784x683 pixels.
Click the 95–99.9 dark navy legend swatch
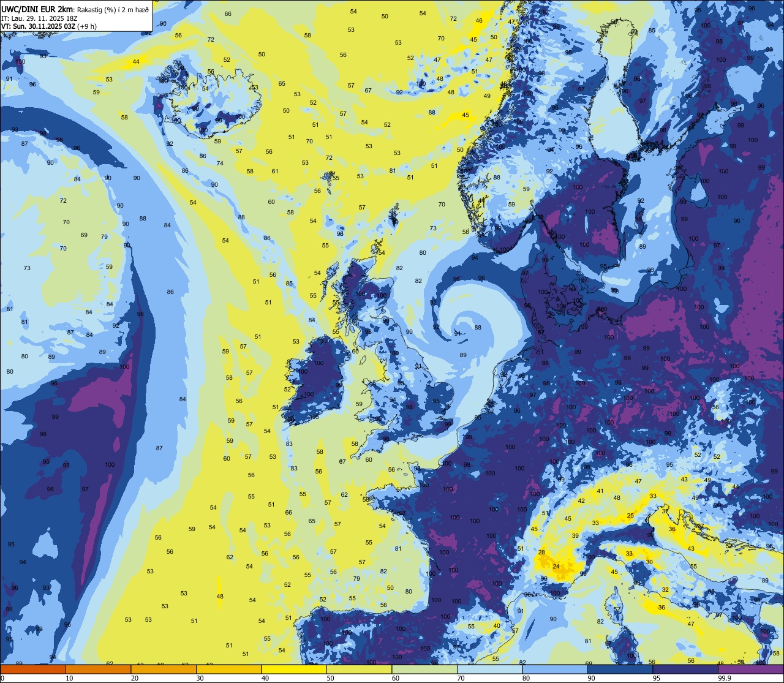685,669
